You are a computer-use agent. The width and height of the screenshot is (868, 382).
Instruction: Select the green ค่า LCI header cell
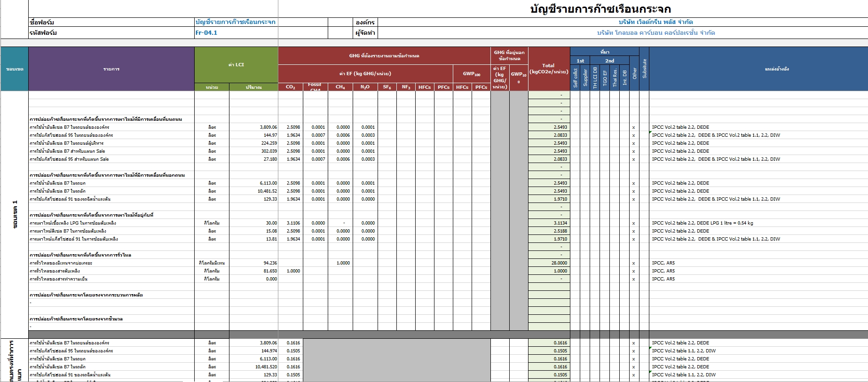pyautogui.click(x=236, y=65)
